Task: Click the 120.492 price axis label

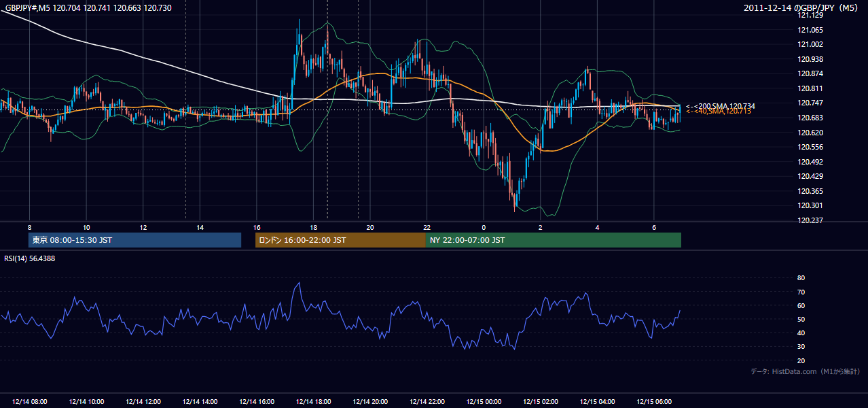Action: [810, 162]
